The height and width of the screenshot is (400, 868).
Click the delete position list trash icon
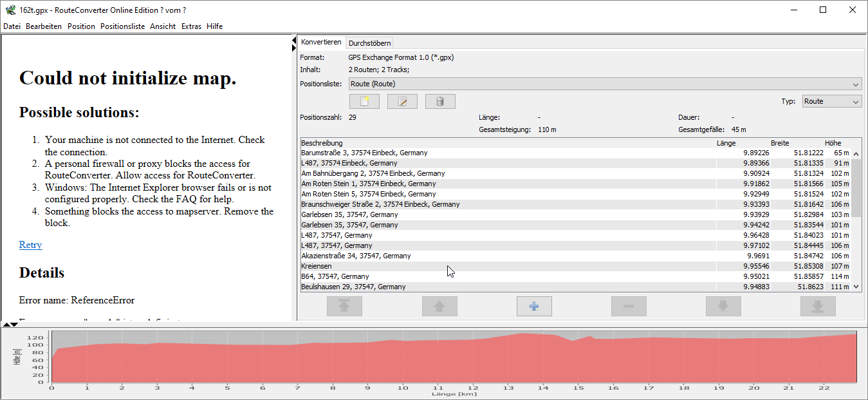[x=440, y=101]
